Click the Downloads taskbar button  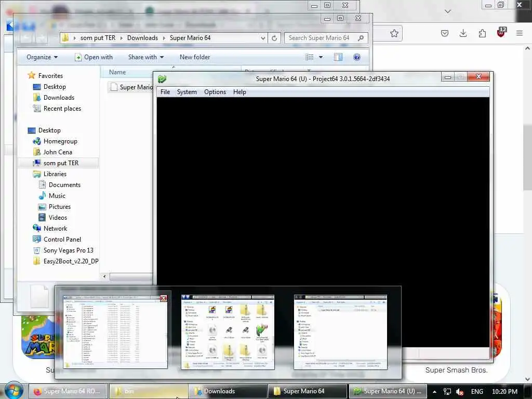click(228, 391)
